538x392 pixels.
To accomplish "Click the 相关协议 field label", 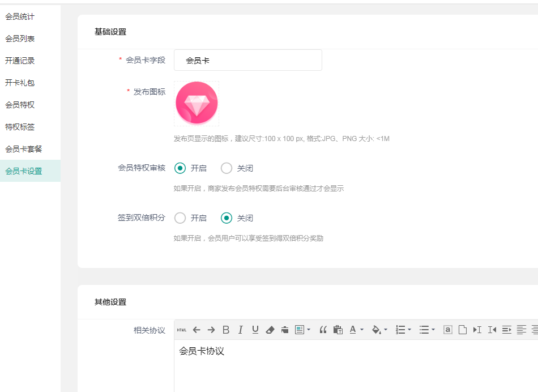I will [x=150, y=330].
